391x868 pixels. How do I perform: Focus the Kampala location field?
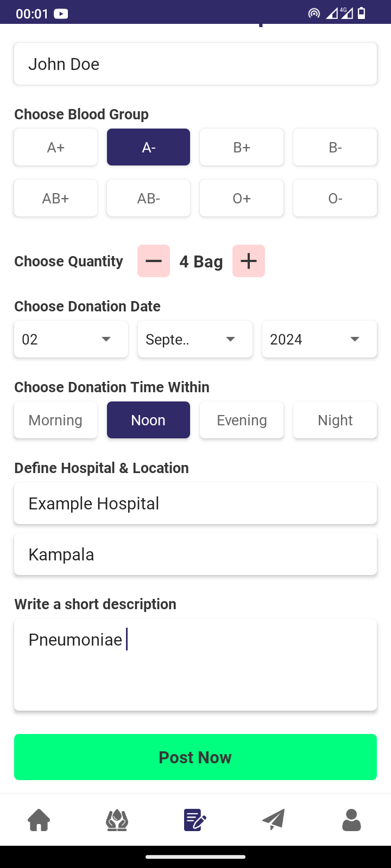click(195, 554)
